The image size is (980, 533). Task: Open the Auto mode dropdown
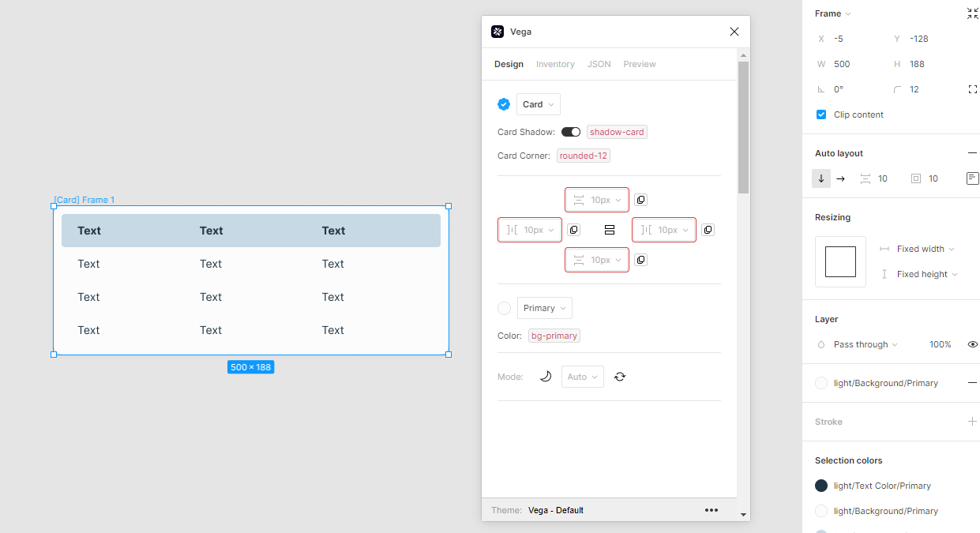click(x=583, y=377)
